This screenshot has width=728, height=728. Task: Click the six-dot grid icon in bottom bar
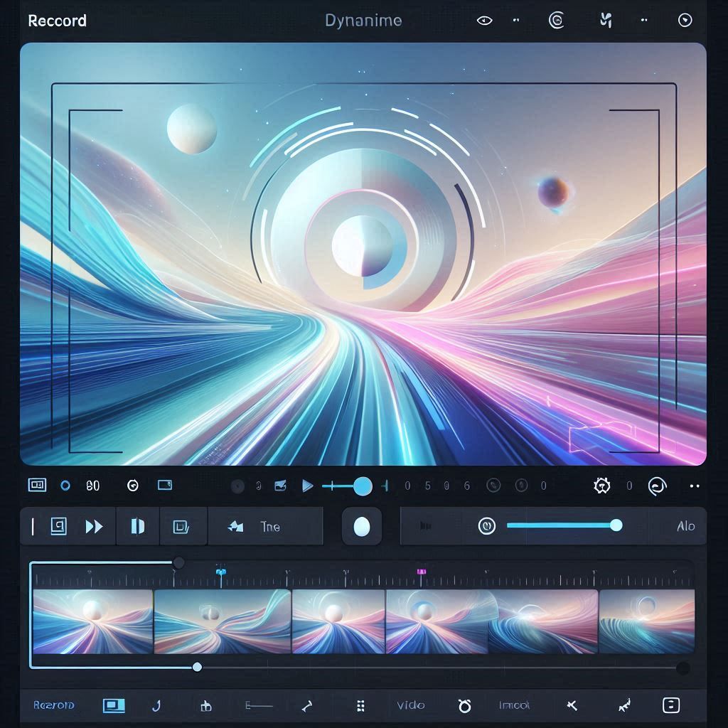360,706
